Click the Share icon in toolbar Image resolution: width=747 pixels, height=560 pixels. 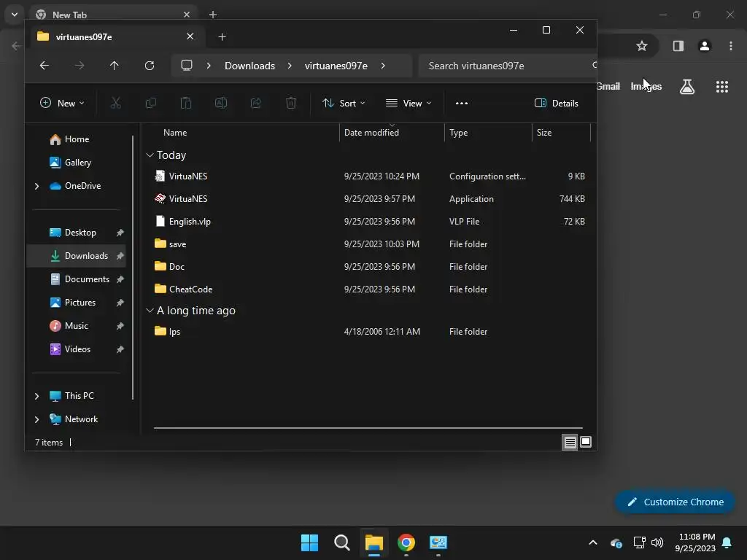click(256, 103)
